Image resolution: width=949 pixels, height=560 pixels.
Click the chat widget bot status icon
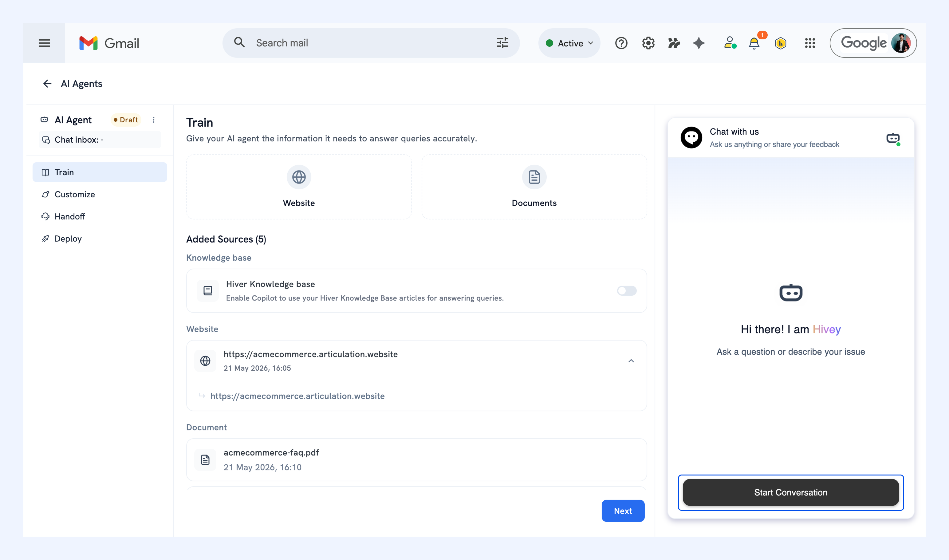[x=893, y=139]
